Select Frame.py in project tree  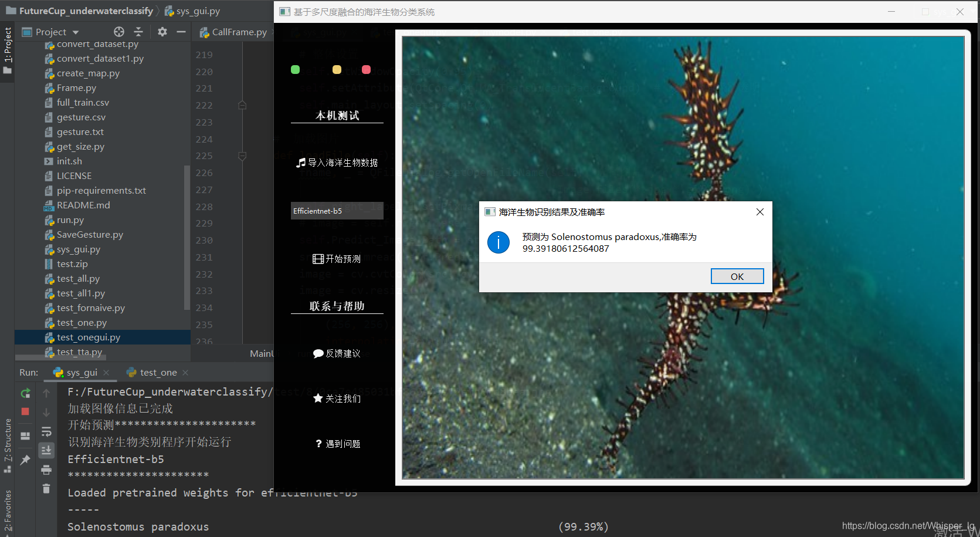pyautogui.click(x=76, y=88)
